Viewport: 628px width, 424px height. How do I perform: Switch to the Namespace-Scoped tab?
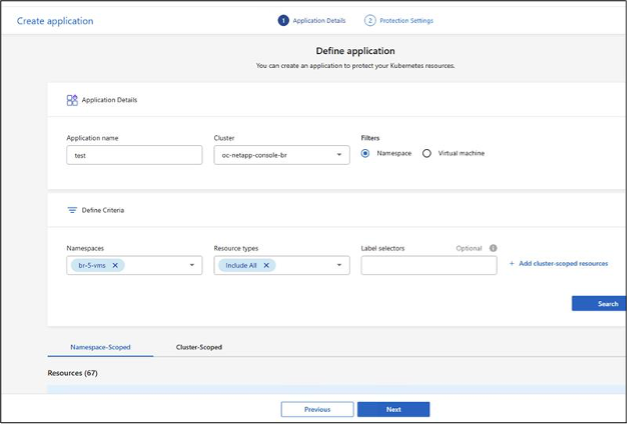(101, 347)
